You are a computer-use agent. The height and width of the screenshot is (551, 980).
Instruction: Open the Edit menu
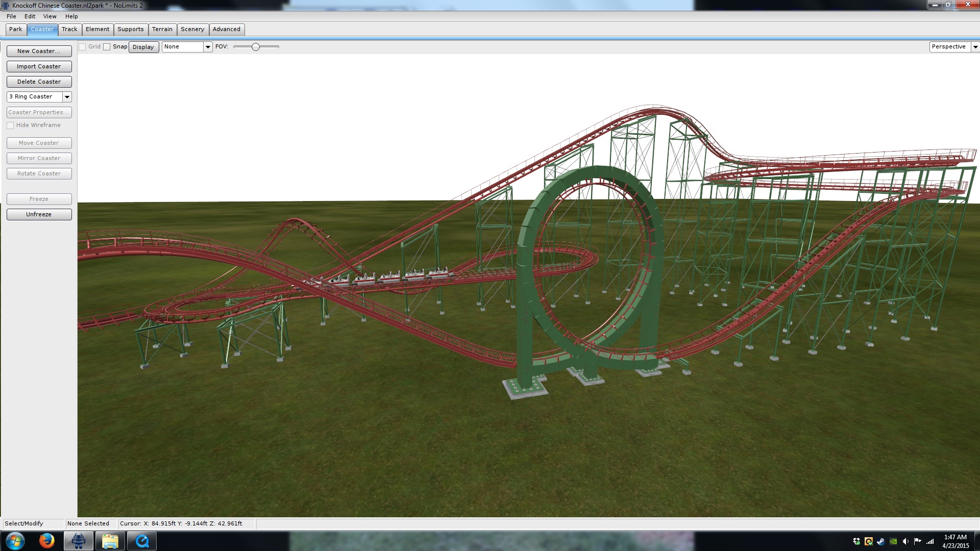(x=30, y=16)
